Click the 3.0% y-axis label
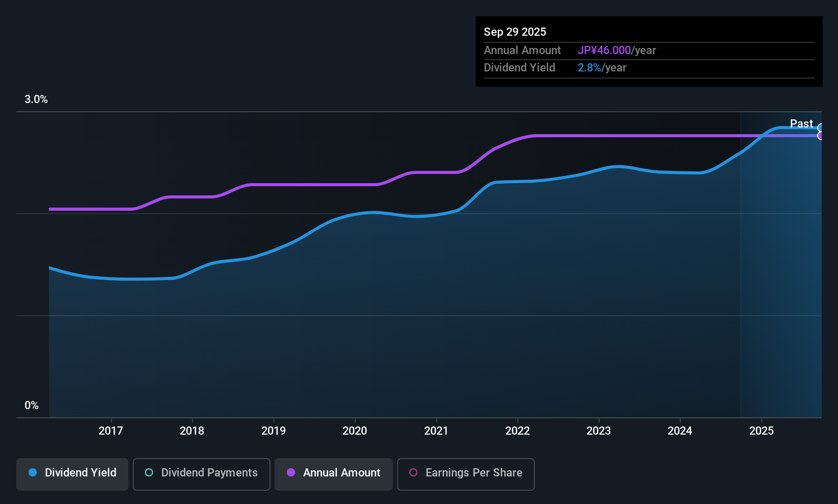The width and height of the screenshot is (838, 504). (36, 99)
